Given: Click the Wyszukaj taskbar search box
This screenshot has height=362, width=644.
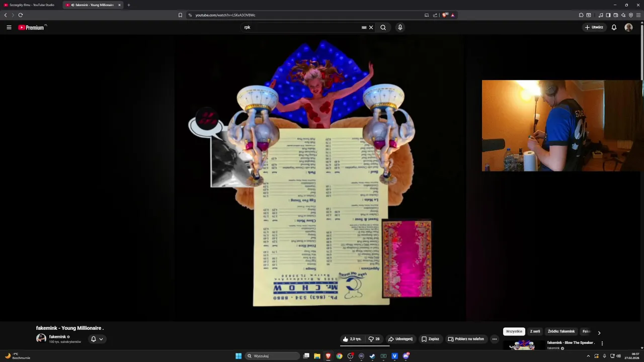Looking at the screenshot, I should [x=272, y=356].
